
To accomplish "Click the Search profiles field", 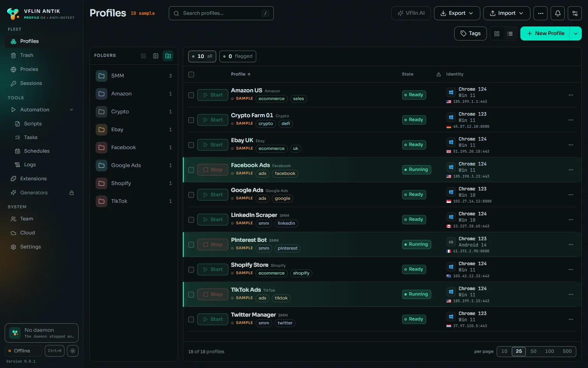I will tap(221, 13).
